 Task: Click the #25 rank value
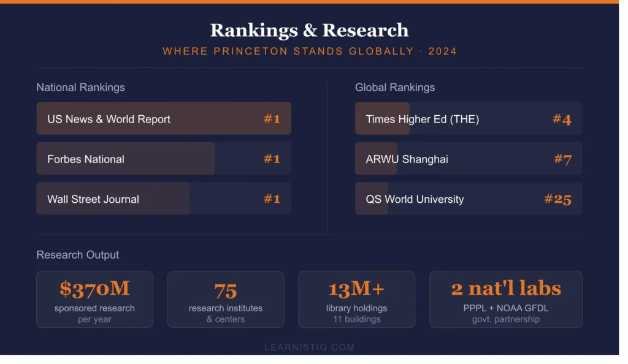pos(557,199)
